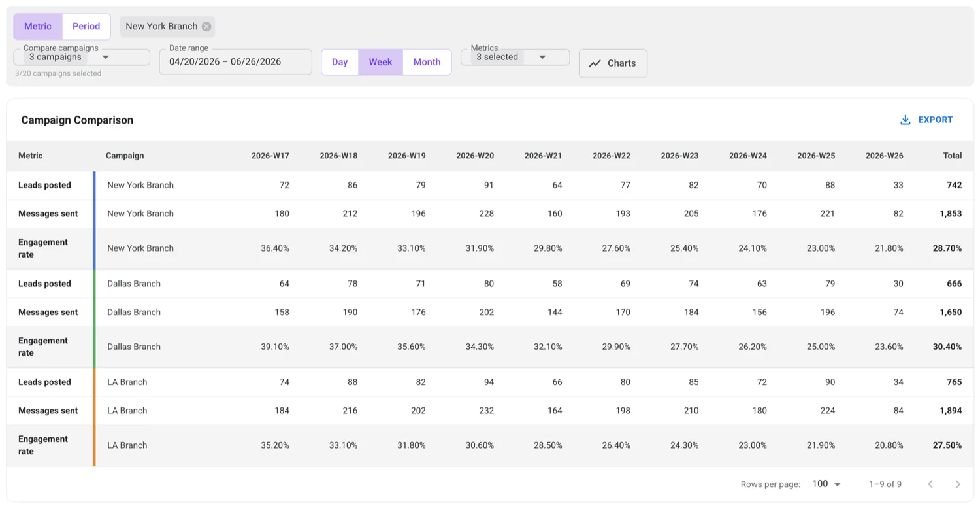Screen dimensions: 980x508
Task: Select Week granularity
Action: click(380, 62)
